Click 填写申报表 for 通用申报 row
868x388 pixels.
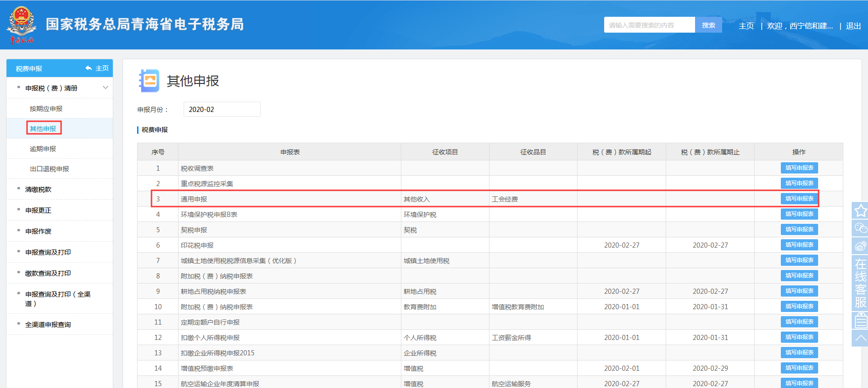click(799, 199)
